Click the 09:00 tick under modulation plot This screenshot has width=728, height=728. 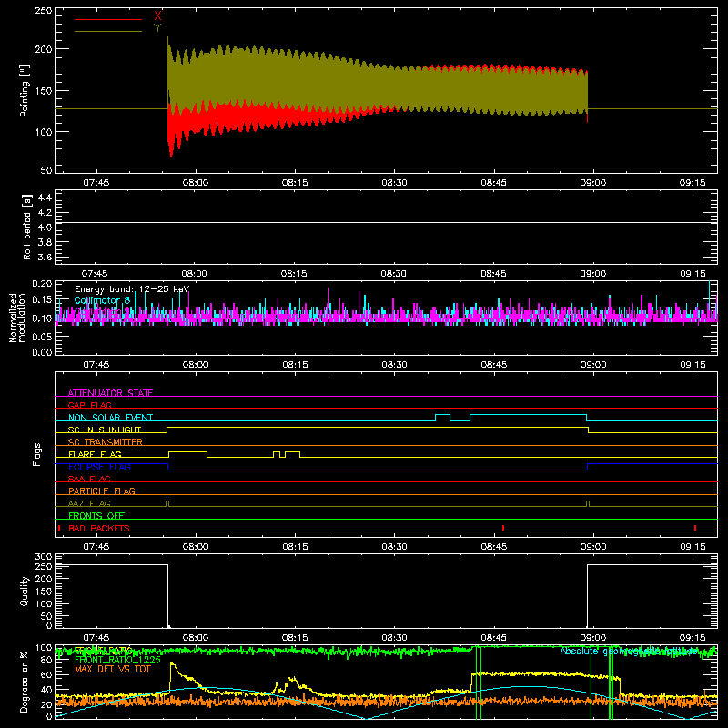(593, 365)
